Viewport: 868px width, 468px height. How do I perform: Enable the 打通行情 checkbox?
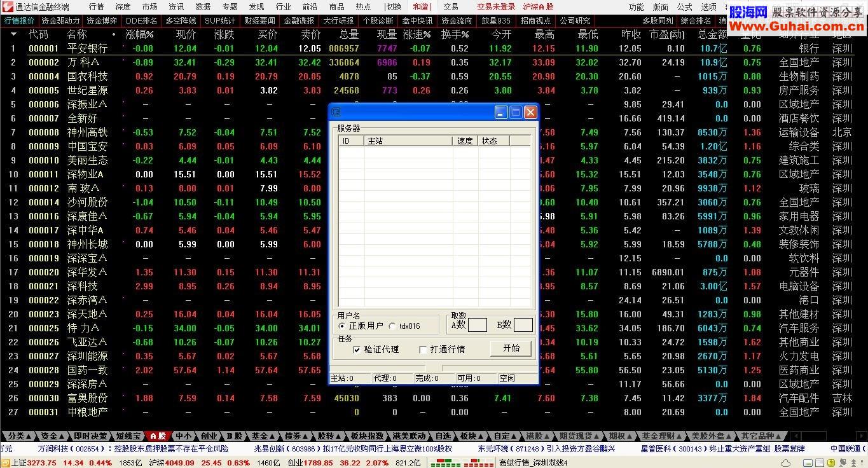(423, 349)
